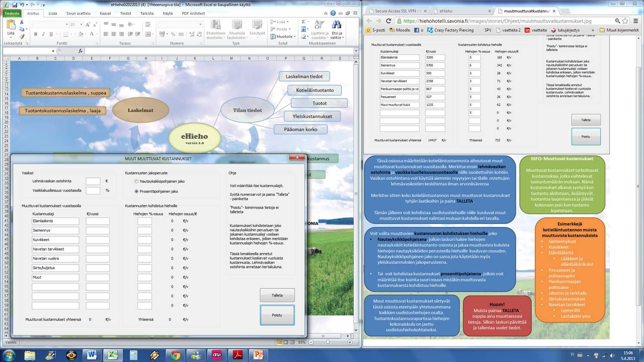Click the Chrome address bar URL

498,21
